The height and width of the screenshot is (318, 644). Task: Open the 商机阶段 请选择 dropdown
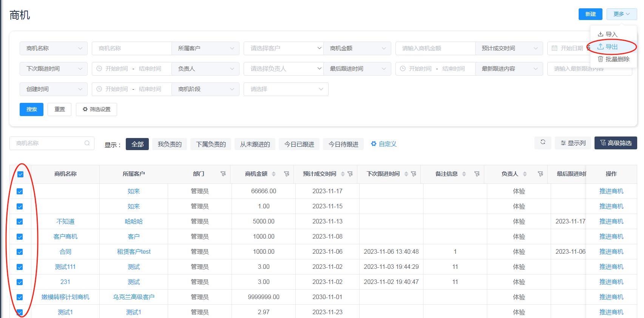click(x=286, y=89)
